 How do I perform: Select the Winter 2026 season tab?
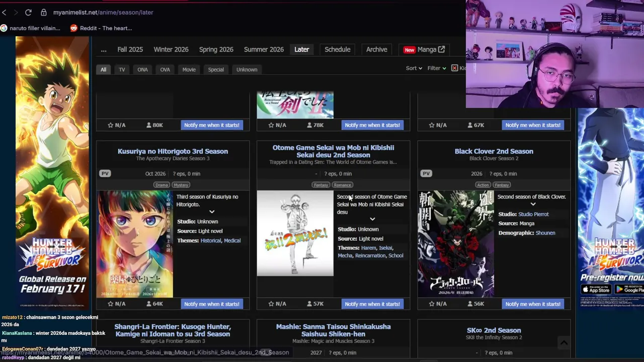click(x=171, y=49)
